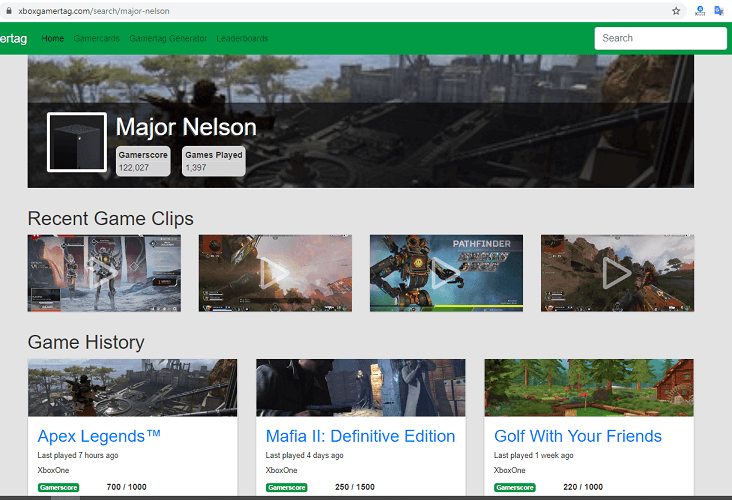
Task: Click the 'Last played 1 week ago' text
Action: pos(534,455)
